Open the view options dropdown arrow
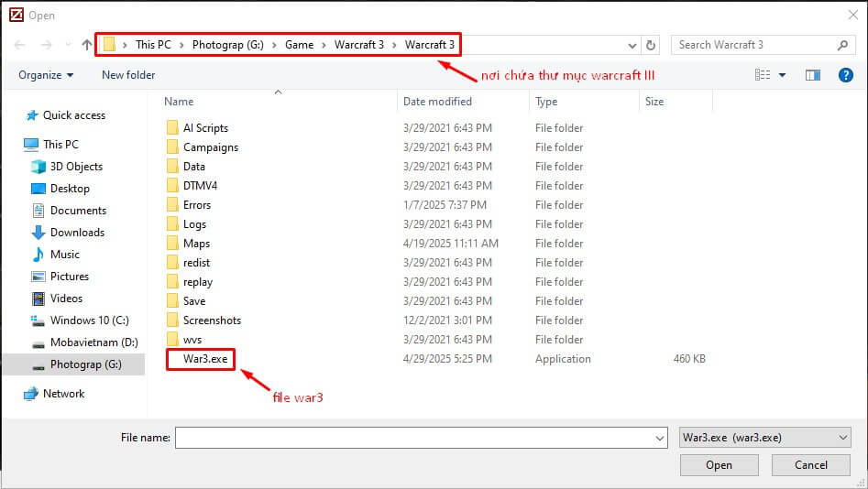The width and height of the screenshot is (868, 489). [x=782, y=75]
